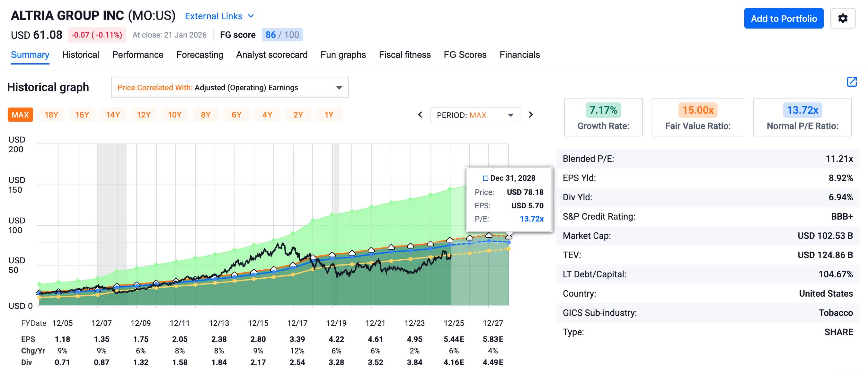This screenshot has width=868, height=374.
Task: Select 16Y time range
Action: [82, 115]
